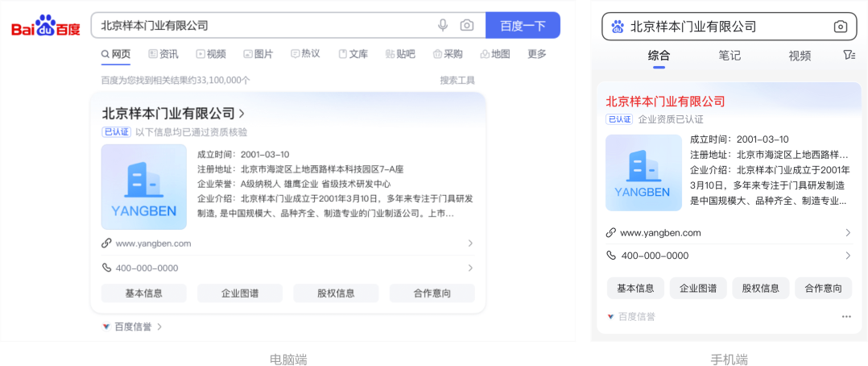Screen dimensions: 868x366
Task: Open 搜索工具 search tools
Action: (457, 80)
